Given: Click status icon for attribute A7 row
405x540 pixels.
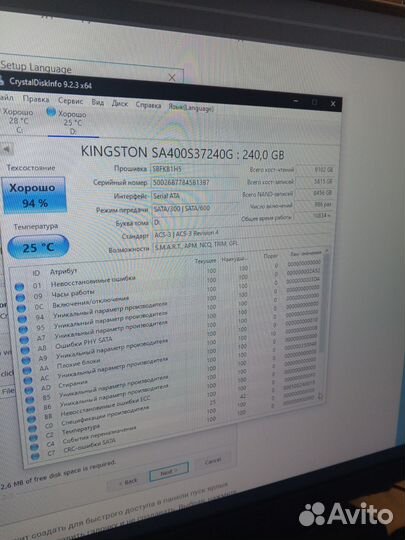Looking at the screenshot, I should (24, 340).
